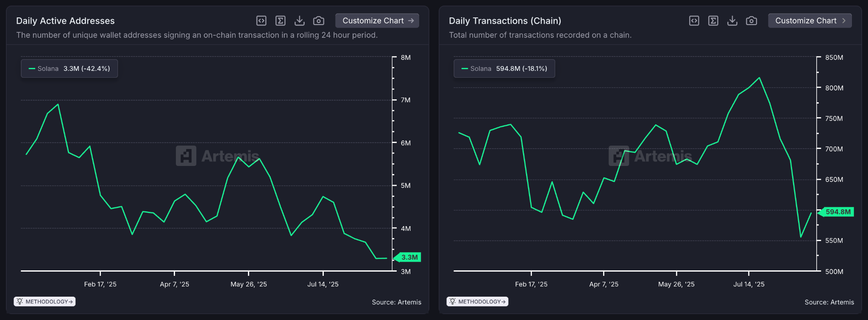The width and height of the screenshot is (868, 320).
Task: Toggle Solana legend in Daily Transactions chart
Action: 504,68
